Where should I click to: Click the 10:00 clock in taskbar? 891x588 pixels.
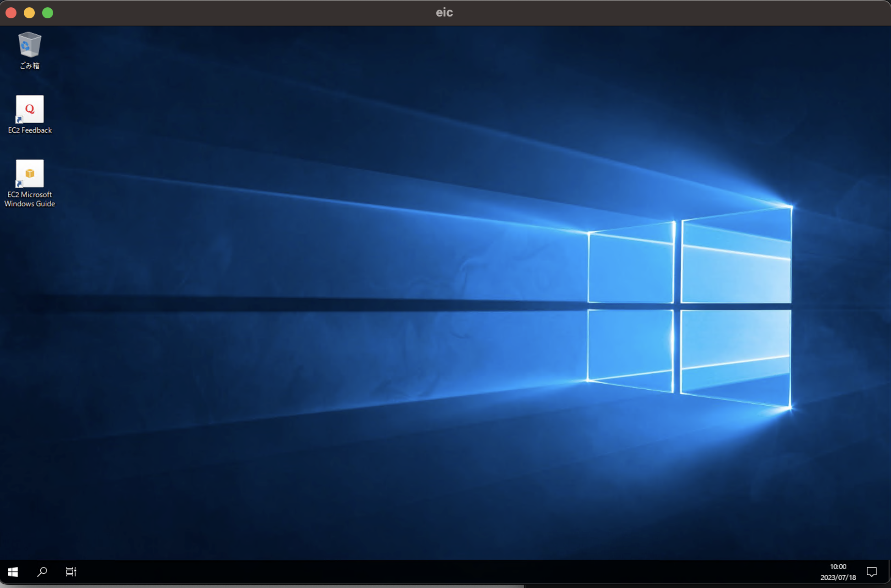point(838,566)
